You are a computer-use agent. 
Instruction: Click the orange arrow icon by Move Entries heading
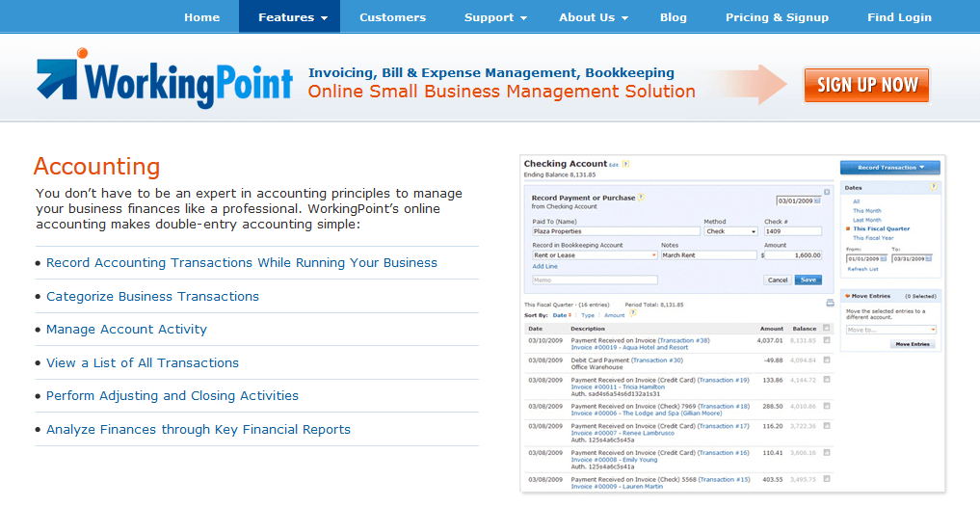847,296
